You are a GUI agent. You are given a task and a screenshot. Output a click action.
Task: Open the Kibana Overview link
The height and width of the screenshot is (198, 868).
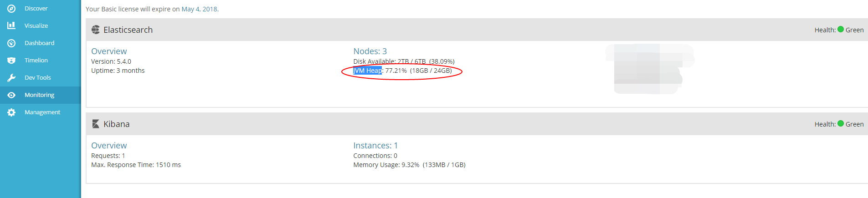tap(109, 145)
